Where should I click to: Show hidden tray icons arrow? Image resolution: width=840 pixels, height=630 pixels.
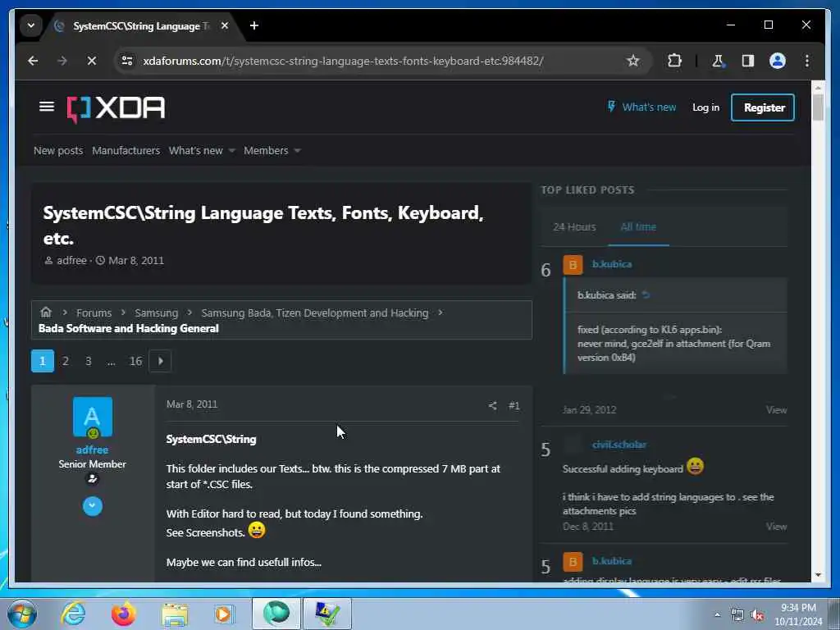717,615
